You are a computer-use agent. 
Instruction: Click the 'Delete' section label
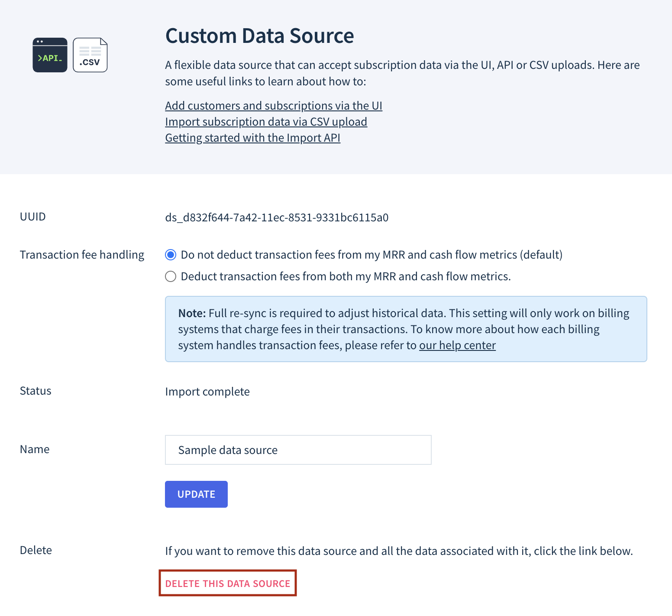click(36, 550)
